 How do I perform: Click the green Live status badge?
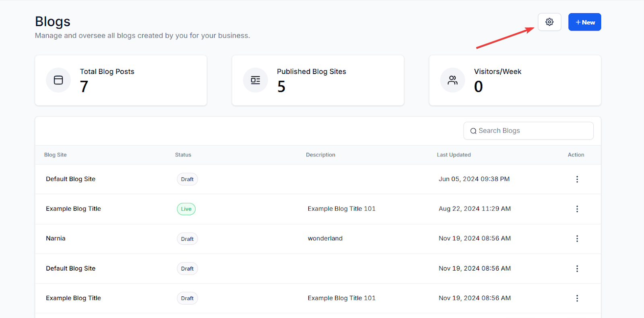[x=186, y=209]
